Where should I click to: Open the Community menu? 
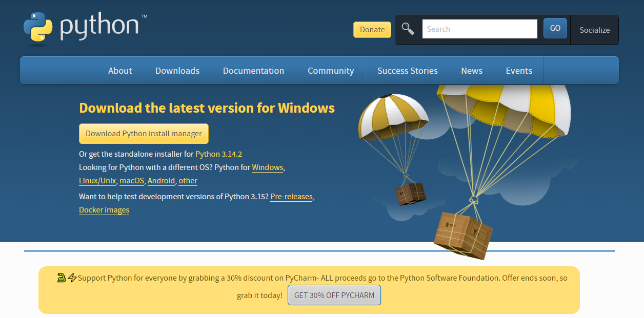pos(331,71)
